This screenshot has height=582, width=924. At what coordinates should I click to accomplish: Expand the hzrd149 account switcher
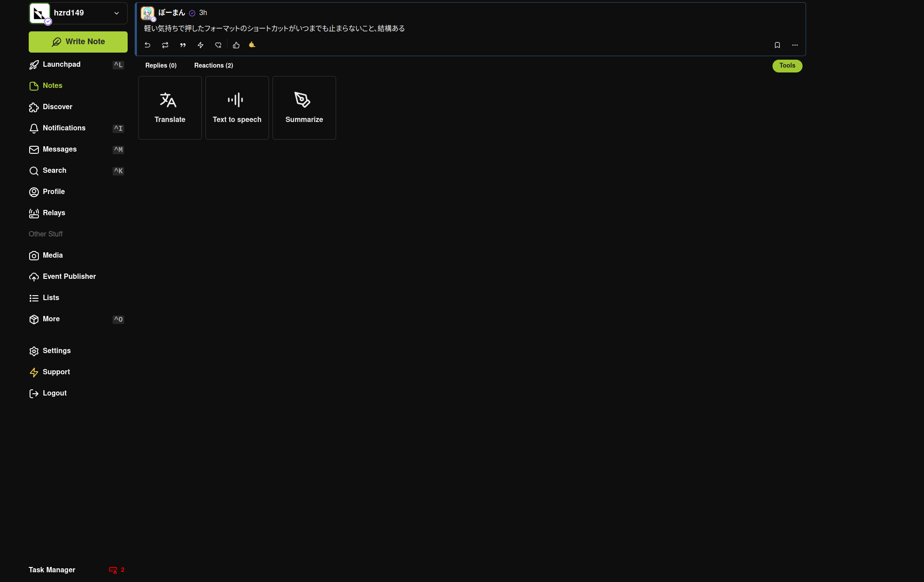click(117, 13)
